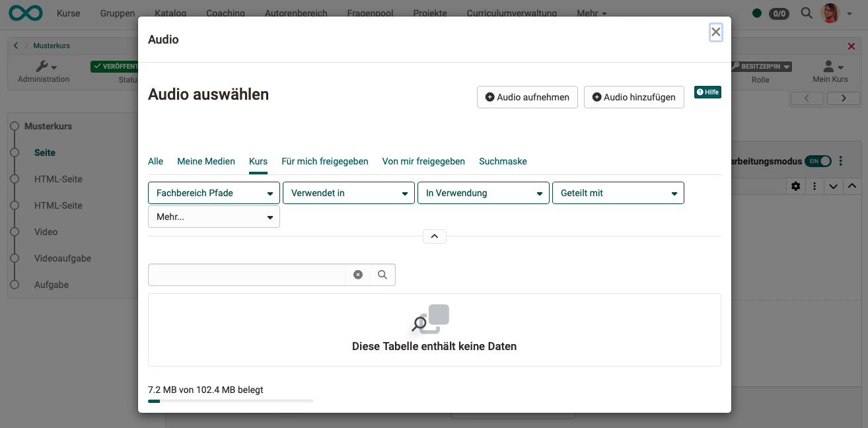
Task: Open the Hilfe help badge
Action: pos(707,92)
